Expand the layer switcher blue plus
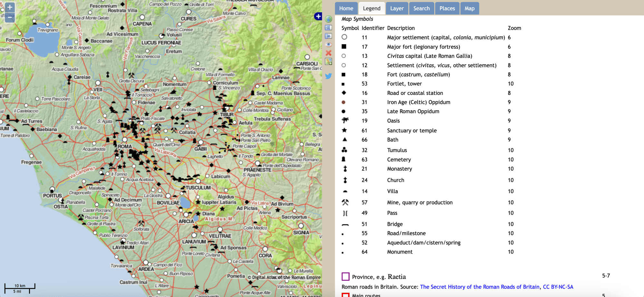 click(318, 16)
